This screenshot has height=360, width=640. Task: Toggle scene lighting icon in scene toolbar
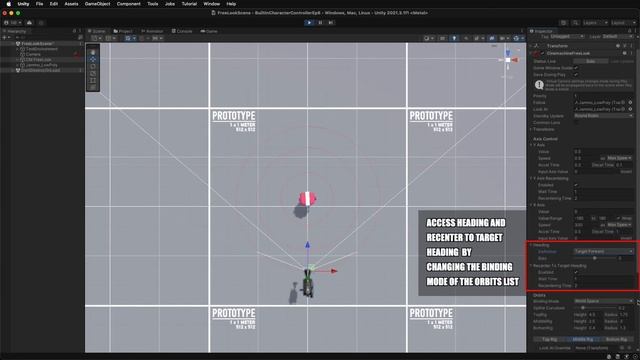pos(454,38)
